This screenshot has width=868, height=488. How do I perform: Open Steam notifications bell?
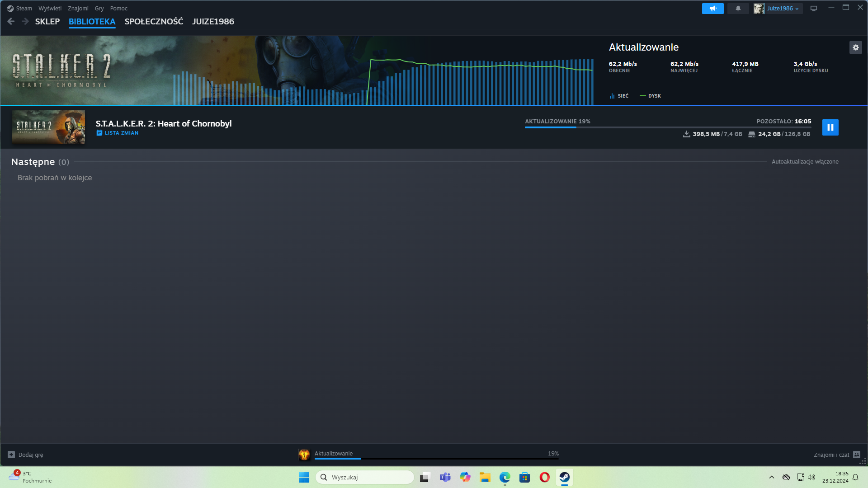(738, 9)
